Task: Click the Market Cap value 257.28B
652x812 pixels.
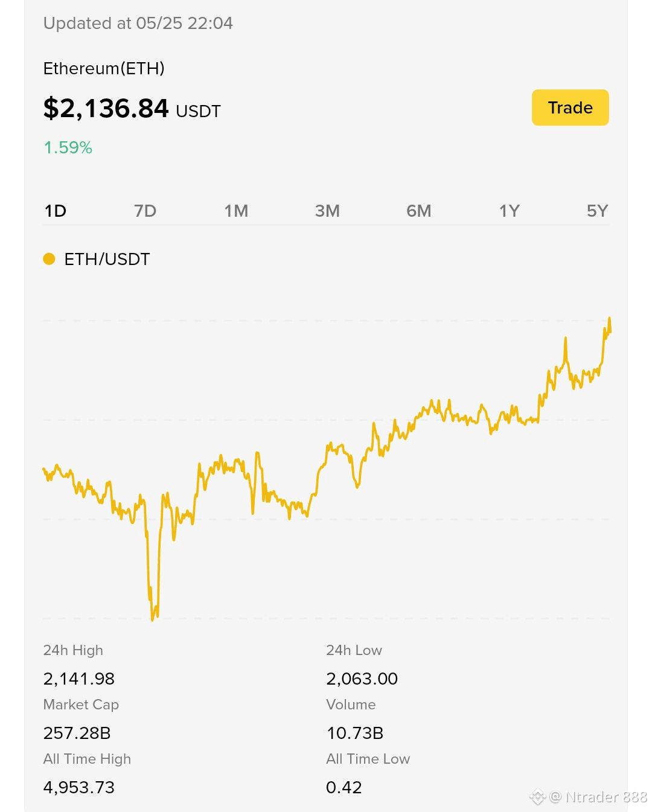Action: [77, 733]
